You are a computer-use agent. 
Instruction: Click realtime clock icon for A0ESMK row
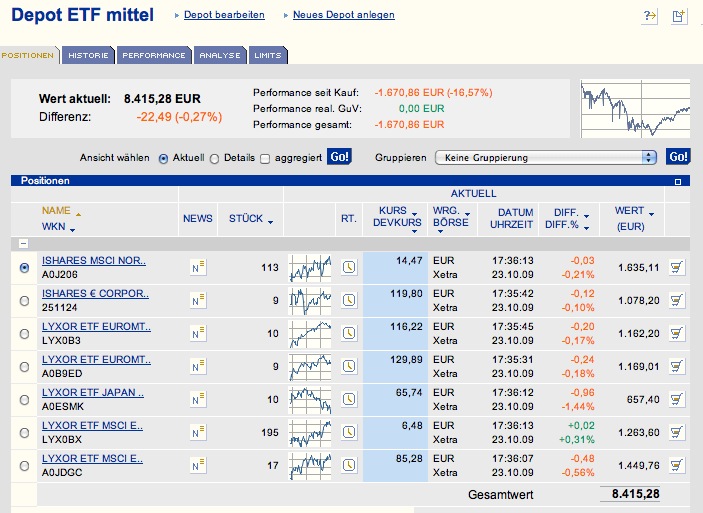(349, 399)
